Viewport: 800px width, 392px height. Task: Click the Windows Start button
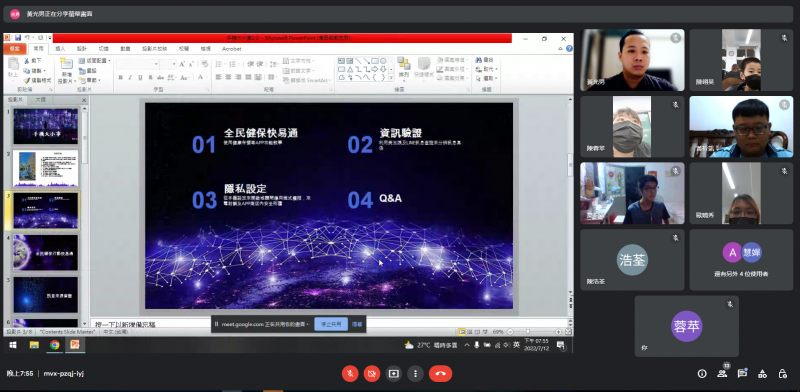[13, 345]
